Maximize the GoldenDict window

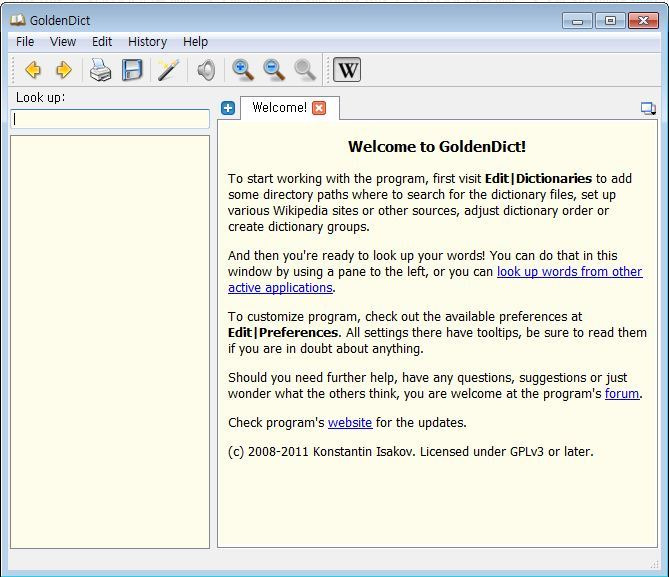[x=610, y=20]
